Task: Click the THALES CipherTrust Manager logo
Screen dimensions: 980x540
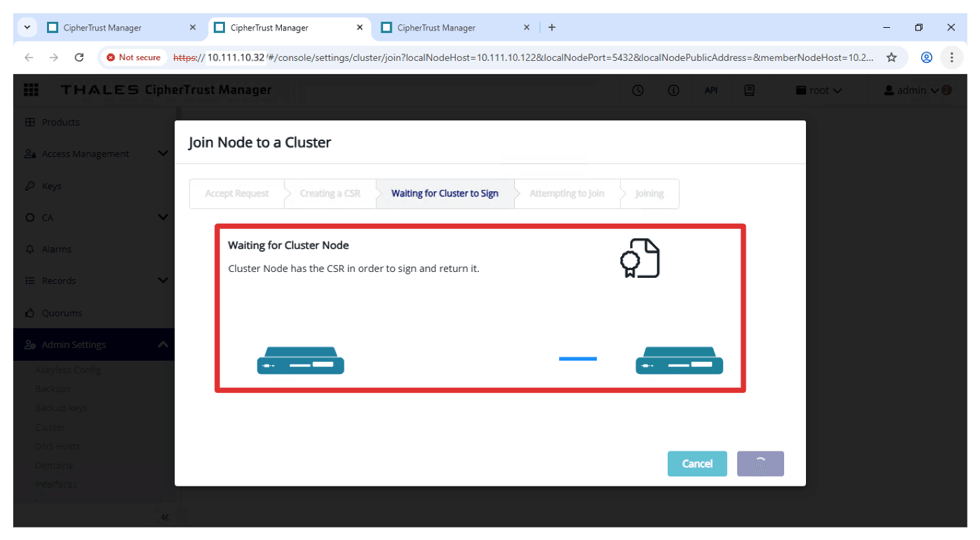Action: pos(166,90)
